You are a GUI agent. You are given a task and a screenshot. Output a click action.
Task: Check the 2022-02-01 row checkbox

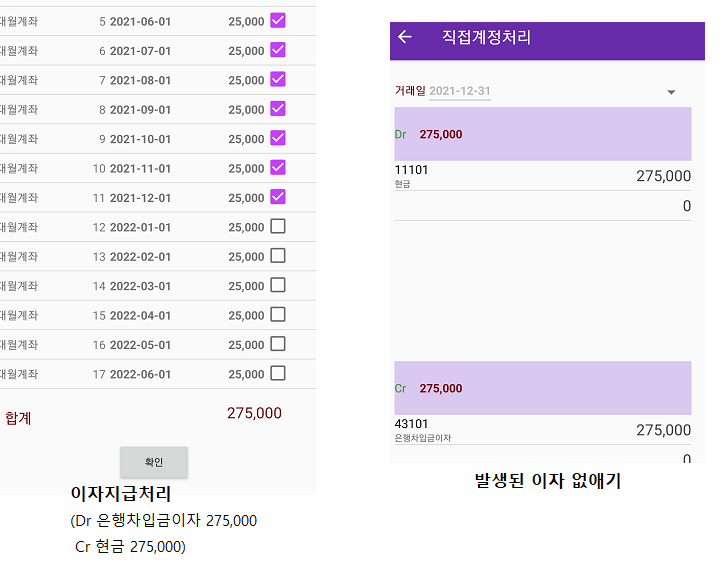(278, 255)
